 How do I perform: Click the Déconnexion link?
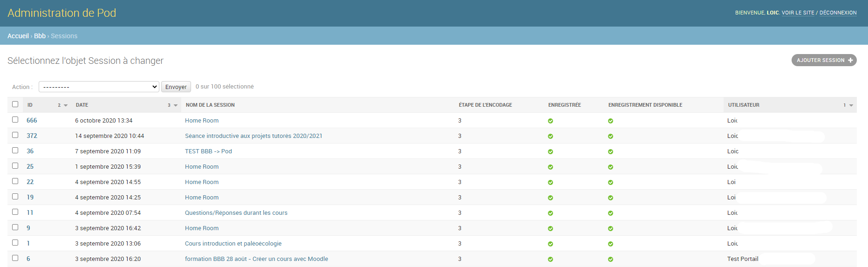click(838, 13)
